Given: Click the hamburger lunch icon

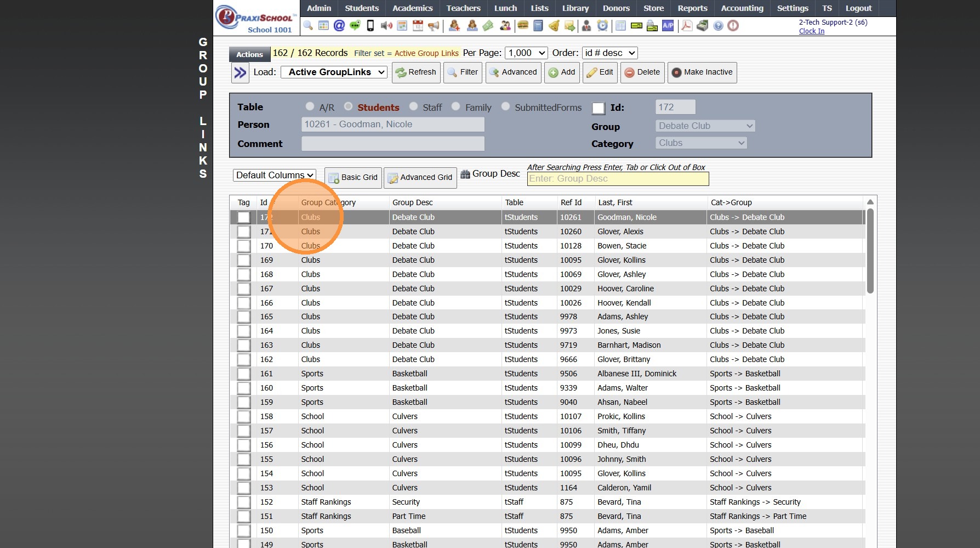Looking at the screenshot, I should click(523, 26).
